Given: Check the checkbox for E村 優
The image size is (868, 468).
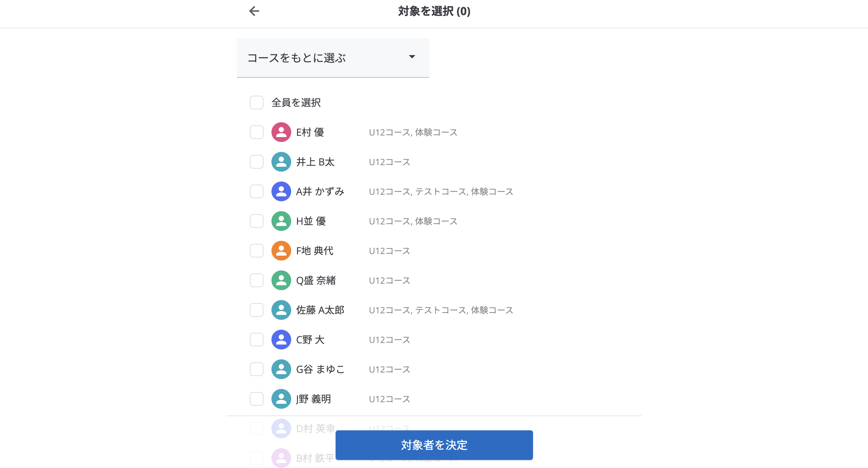Looking at the screenshot, I should point(256,132).
